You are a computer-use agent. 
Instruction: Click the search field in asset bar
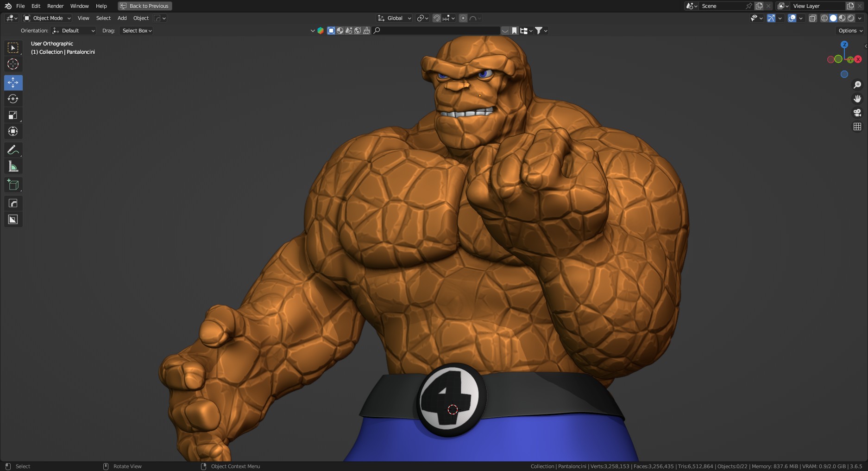point(436,31)
